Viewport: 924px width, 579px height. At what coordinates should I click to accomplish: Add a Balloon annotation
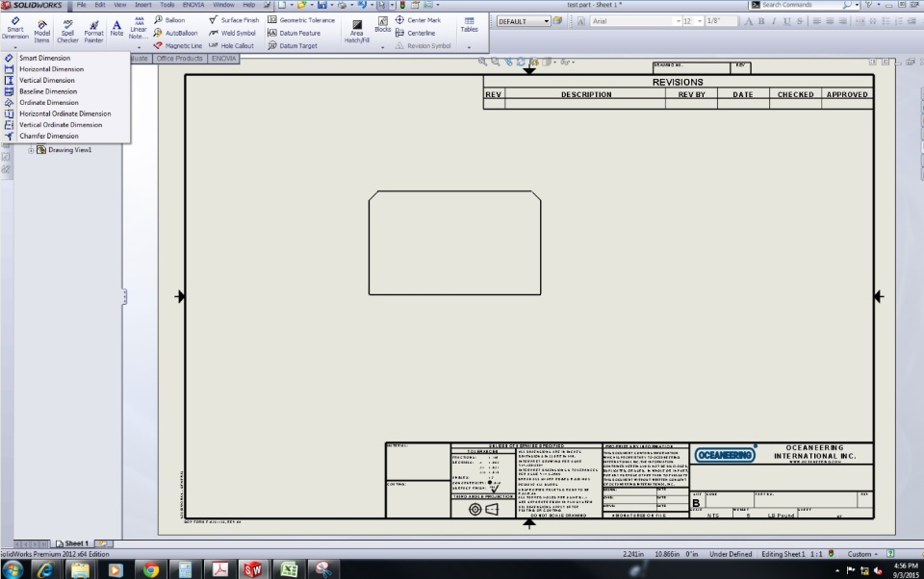[x=169, y=20]
